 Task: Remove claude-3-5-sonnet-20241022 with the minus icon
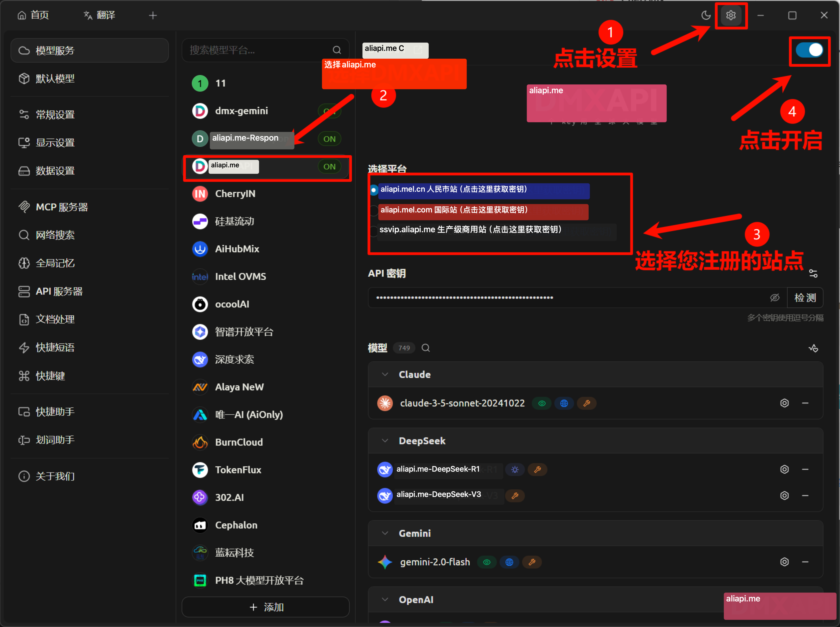[805, 403]
